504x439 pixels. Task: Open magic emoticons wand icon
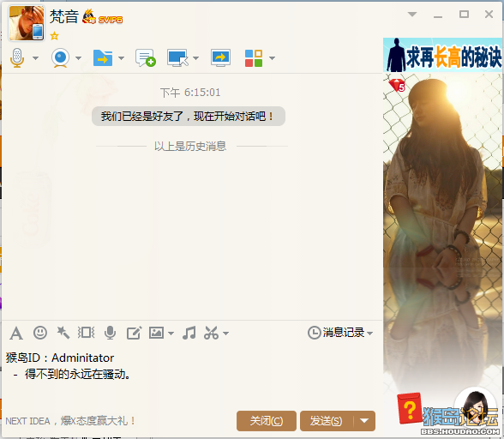coord(63,333)
